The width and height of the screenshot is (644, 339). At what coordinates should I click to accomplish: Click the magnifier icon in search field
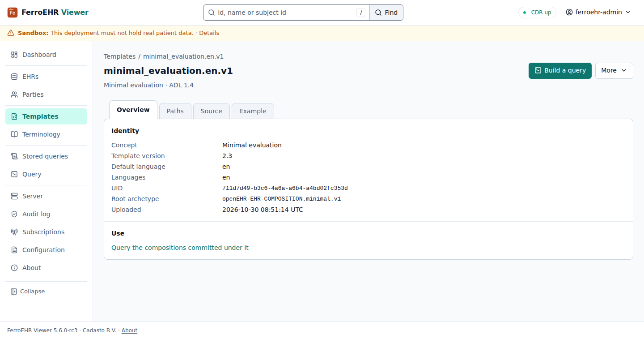tap(212, 13)
